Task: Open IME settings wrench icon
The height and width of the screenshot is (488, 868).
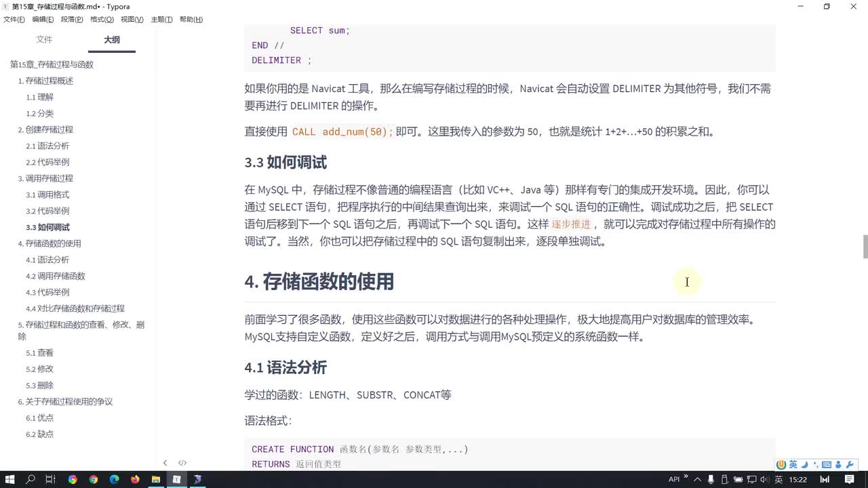Action: click(x=850, y=465)
